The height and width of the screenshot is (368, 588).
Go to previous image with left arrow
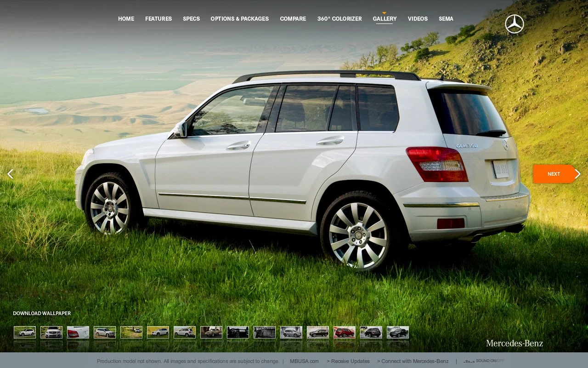coord(10,174)
